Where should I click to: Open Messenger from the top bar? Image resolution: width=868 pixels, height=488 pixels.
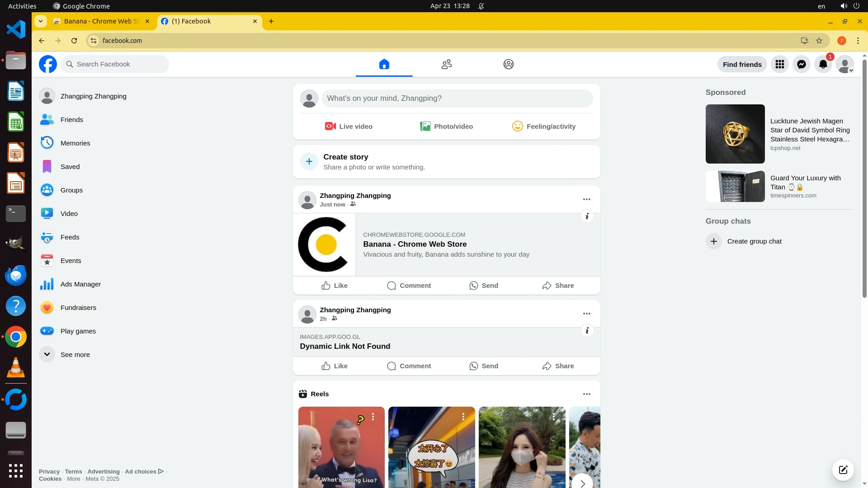[x=801, y=64]
